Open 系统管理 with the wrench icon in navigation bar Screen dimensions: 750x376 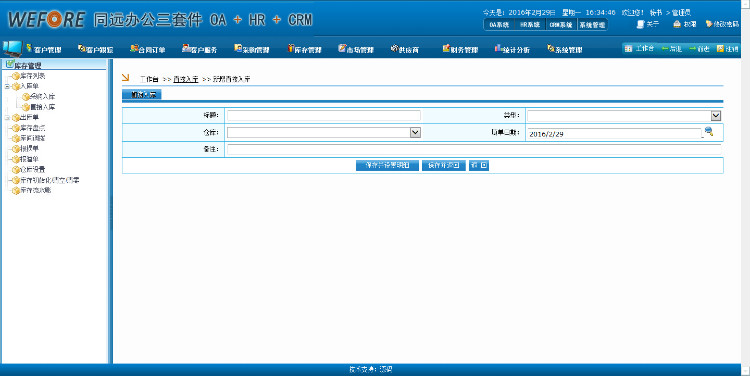pyautogui.click(x=564, y=49)
